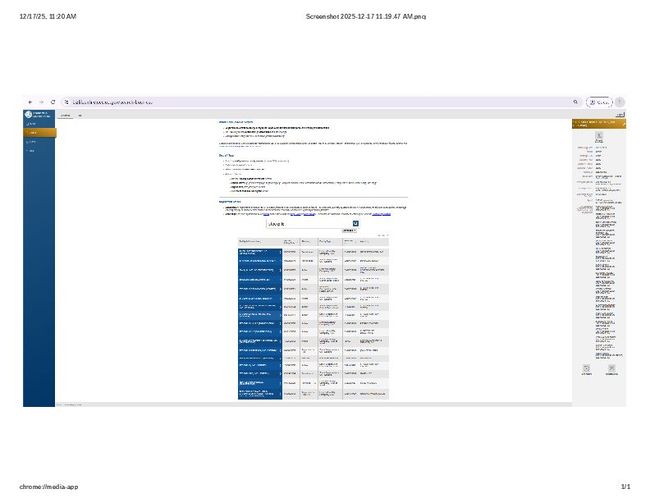Click the site logo atop the blue sidebar
This screenshot has height=502, width=650.
coord(39,114)
